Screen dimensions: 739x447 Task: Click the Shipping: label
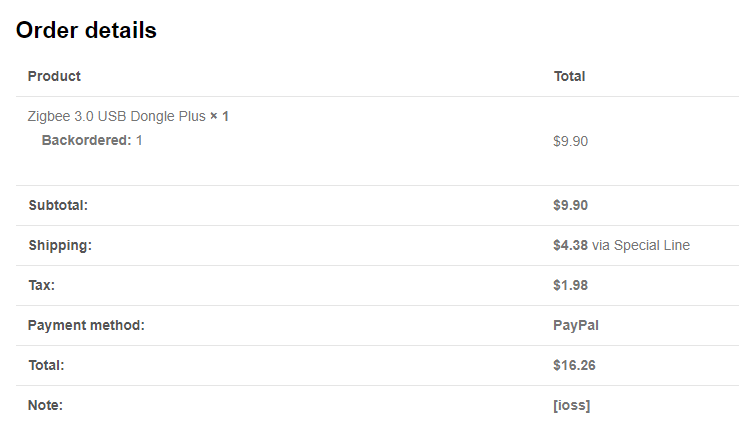click(60, 245)
